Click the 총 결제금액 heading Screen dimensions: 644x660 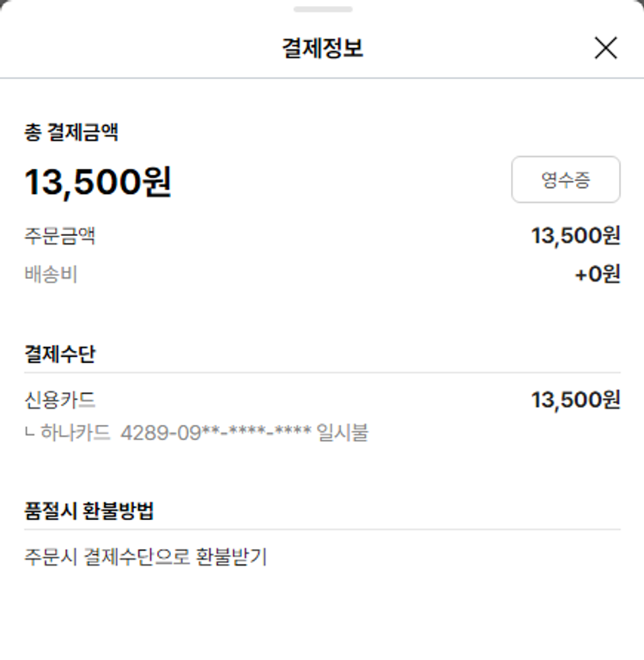(x=71, y=132)
